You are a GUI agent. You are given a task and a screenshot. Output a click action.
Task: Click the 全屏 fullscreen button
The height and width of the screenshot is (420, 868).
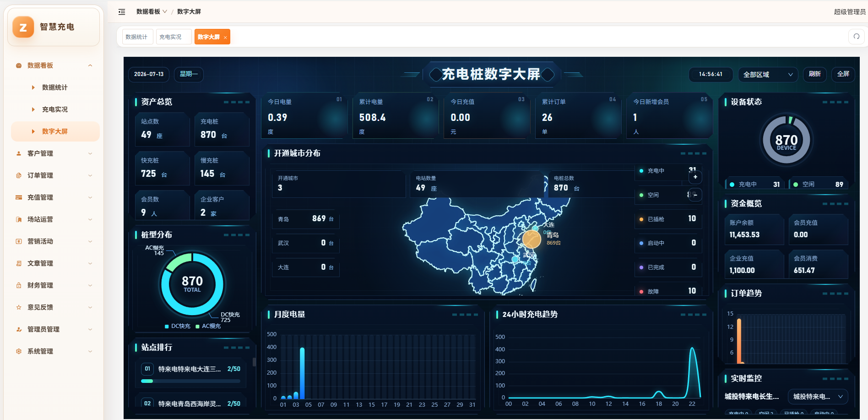pyautogui.click(x=843, y=74)
